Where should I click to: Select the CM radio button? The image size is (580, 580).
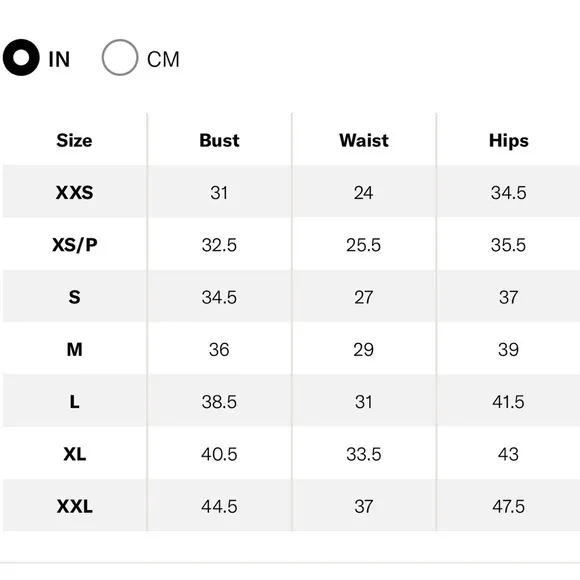click(120, 58)
